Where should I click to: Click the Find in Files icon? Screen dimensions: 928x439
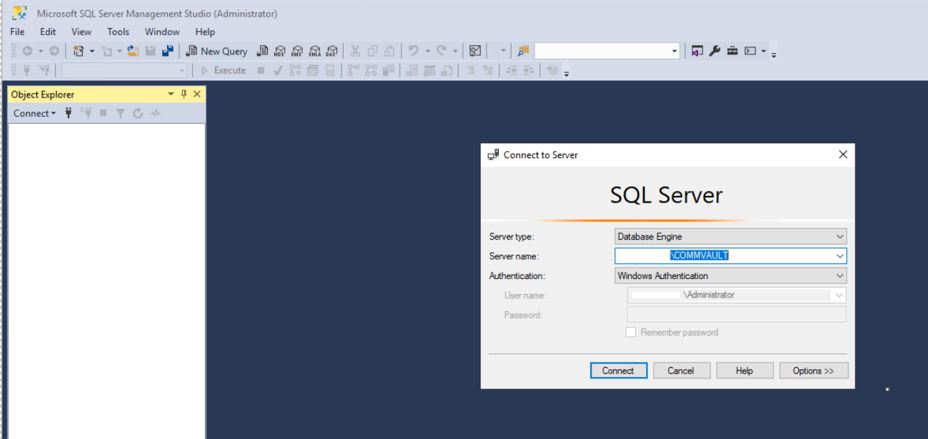click(523, 51)
